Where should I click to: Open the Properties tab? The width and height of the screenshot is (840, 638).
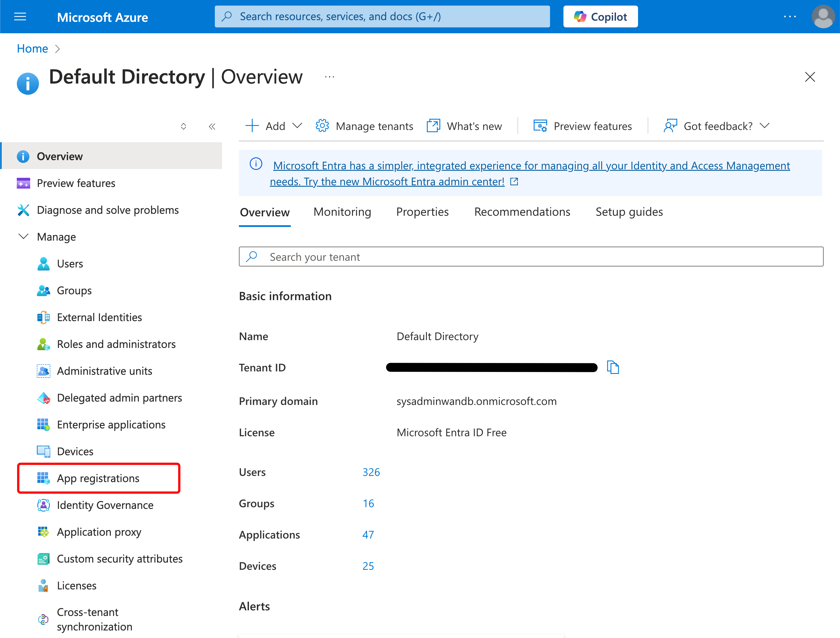[422, 212]
